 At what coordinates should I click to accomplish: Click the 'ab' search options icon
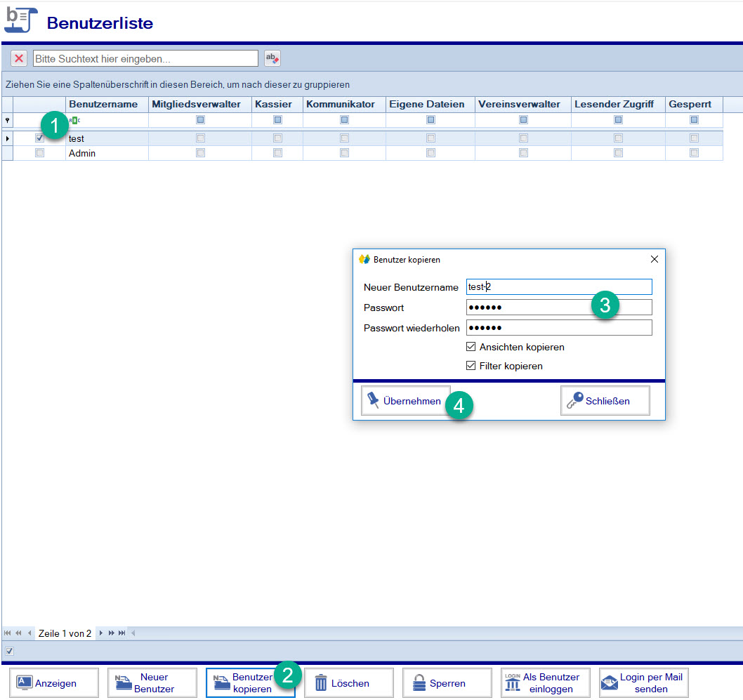[272, 58]
